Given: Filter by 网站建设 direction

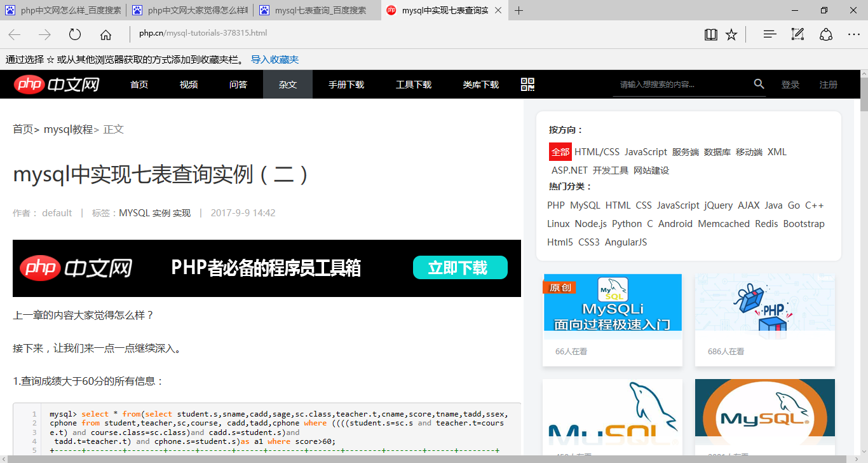Looking at the screenshot, I should [651, 170].
